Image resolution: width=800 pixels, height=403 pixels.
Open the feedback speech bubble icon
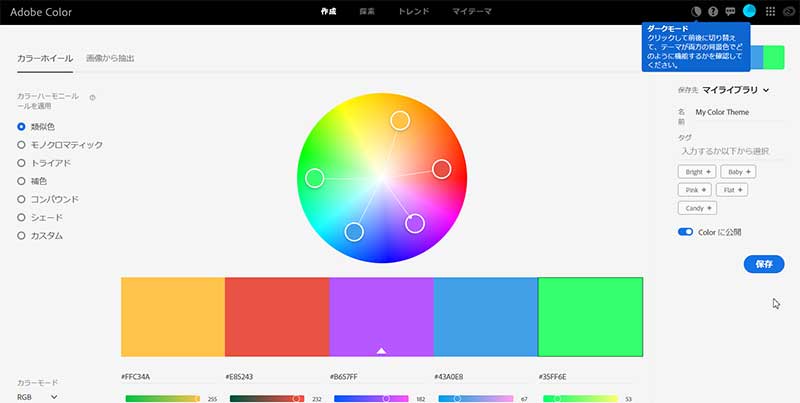coord(730,11)
